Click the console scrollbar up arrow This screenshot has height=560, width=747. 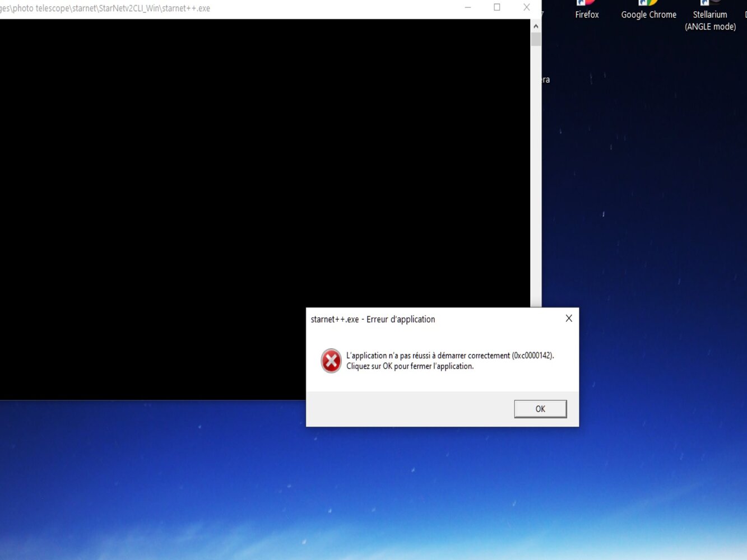point(536,26)
